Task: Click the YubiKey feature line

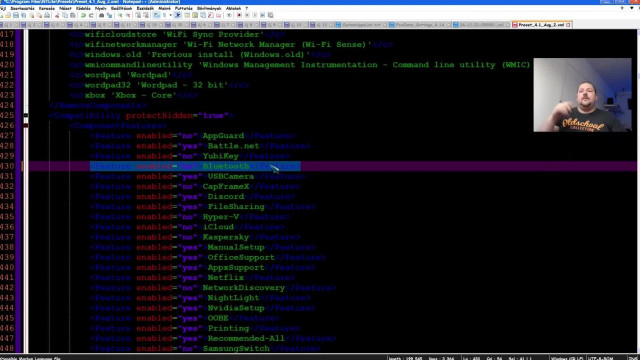Action: click(x=190, y=156)
